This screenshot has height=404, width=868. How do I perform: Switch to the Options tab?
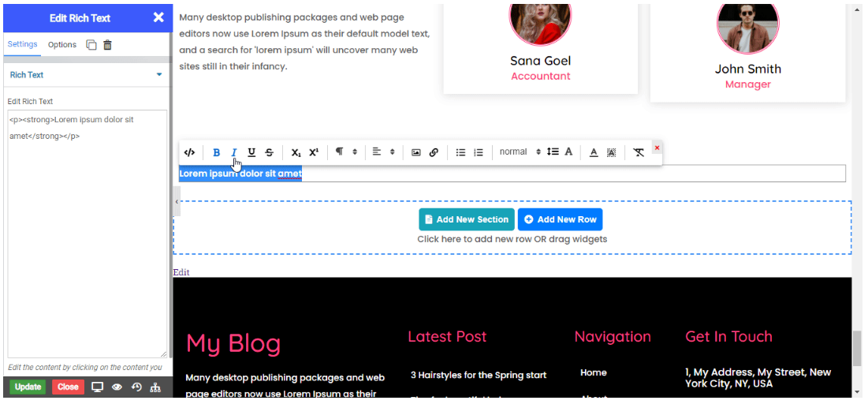tap(62, 45)
